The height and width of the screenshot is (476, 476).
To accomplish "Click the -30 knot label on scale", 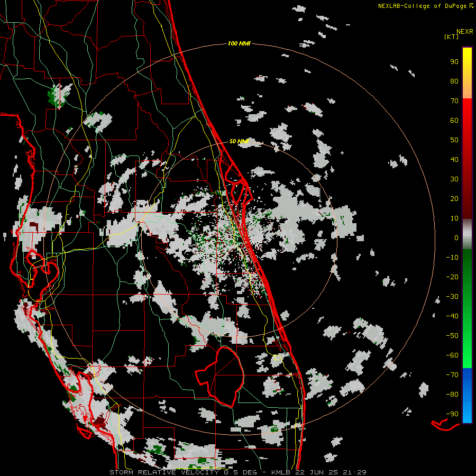I will coord(452,297).
